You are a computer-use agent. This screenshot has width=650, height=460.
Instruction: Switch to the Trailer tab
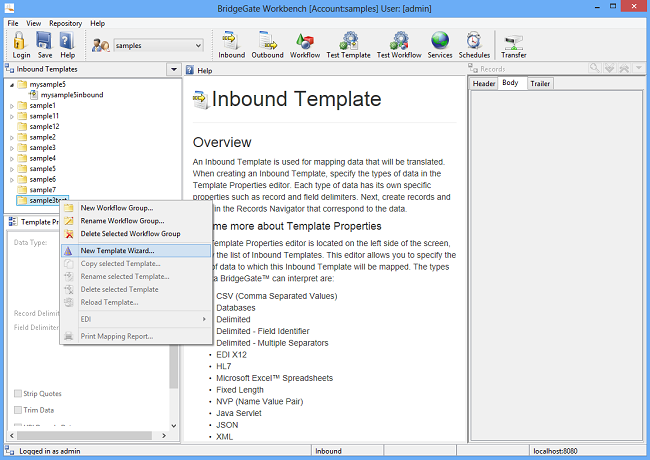pyautogui.click(x=540, y=84)
